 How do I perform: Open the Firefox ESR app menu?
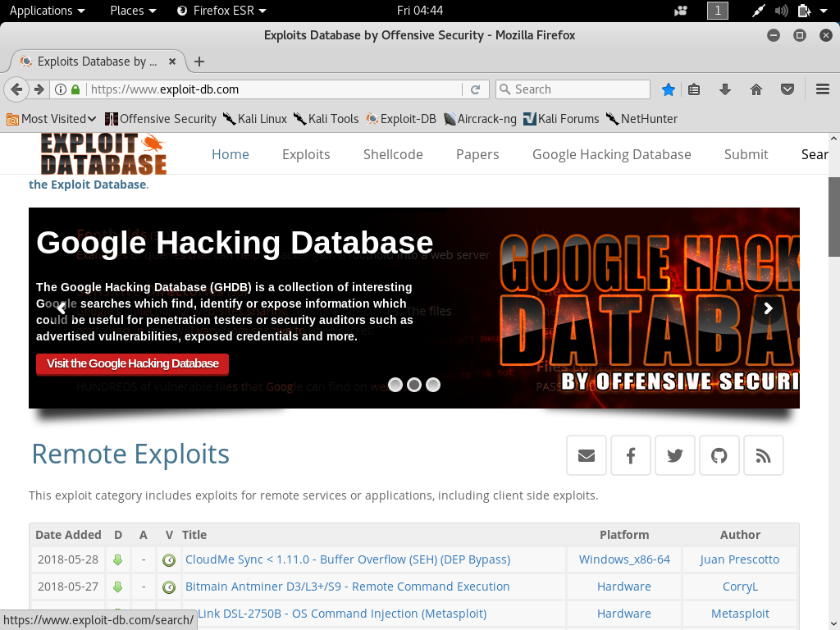[221, 11]
